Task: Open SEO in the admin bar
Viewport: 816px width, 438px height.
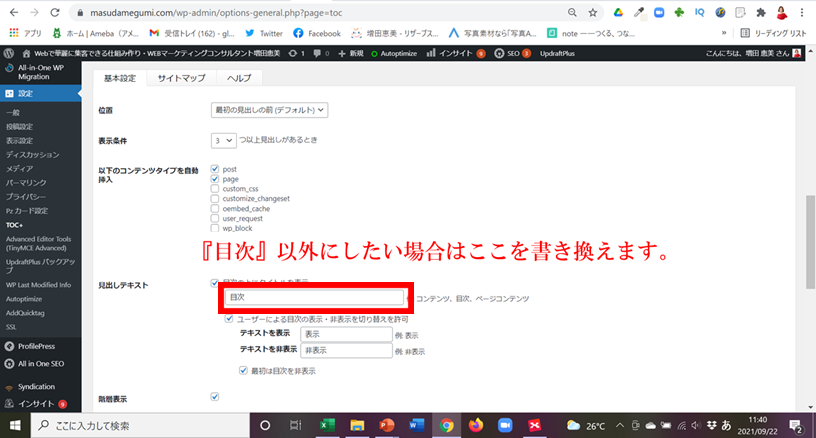Action: click(x=512, y=53)
